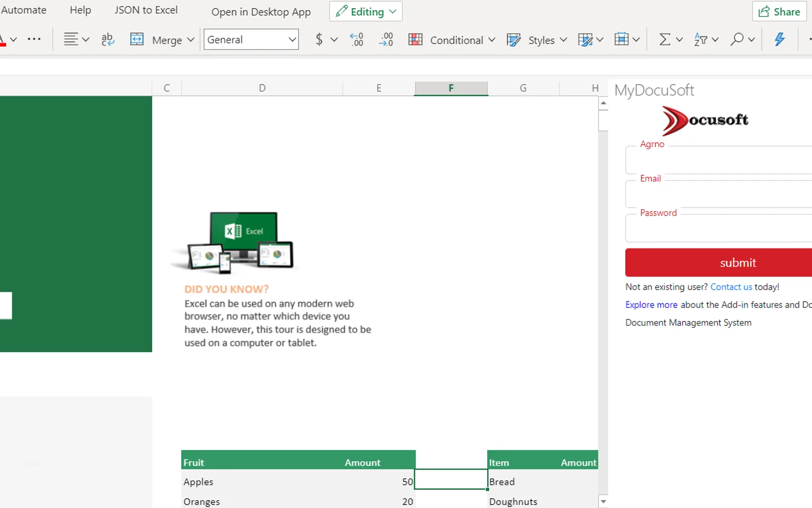Viewport: 812px width, 508px height.
Task: Open Conditional formatting icon
Action: (x=416, y=39)
